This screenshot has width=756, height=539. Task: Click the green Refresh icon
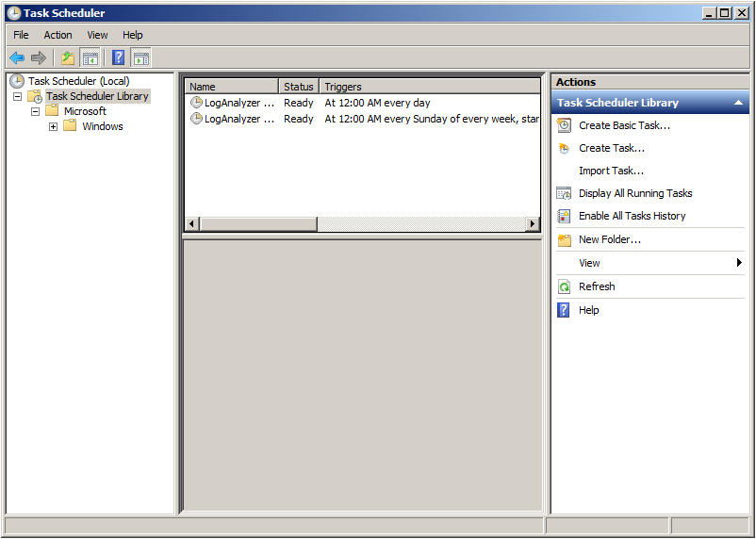coord(564,286)
